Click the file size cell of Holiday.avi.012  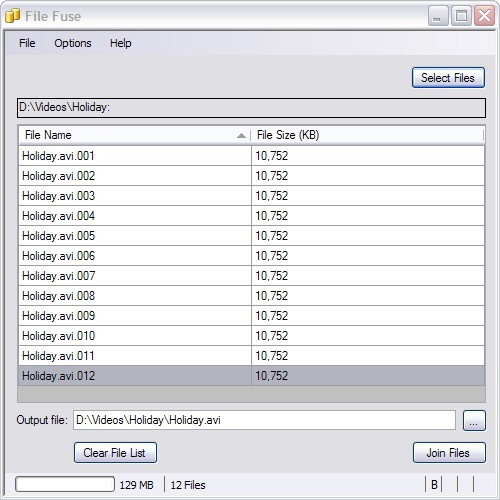(x=368, y=376)
